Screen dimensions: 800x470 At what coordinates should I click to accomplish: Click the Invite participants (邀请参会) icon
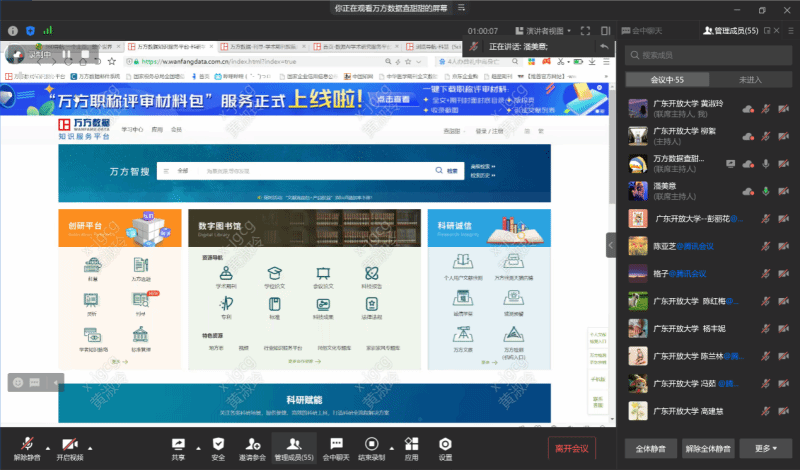(253, 449)
